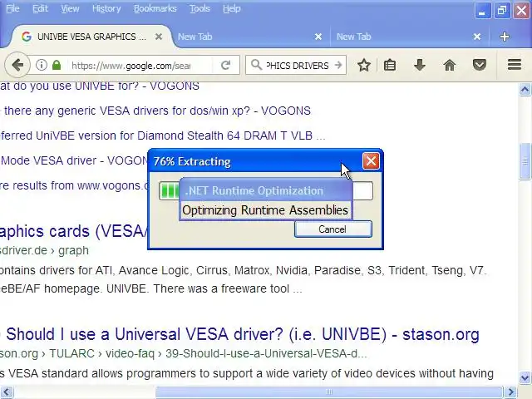Bookmark this page with the star icon
The height and width of the screenshot is (399, 532).
(x=364, y=65)
